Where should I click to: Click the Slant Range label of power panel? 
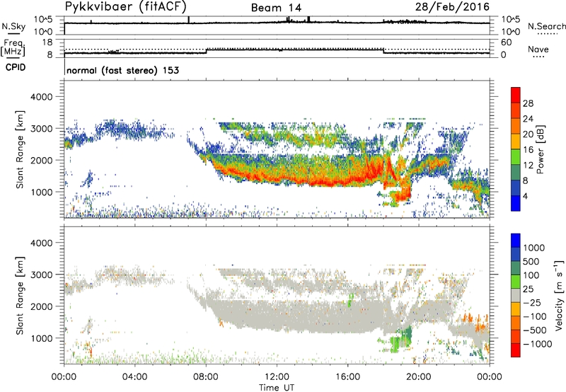tap(20, 149)
